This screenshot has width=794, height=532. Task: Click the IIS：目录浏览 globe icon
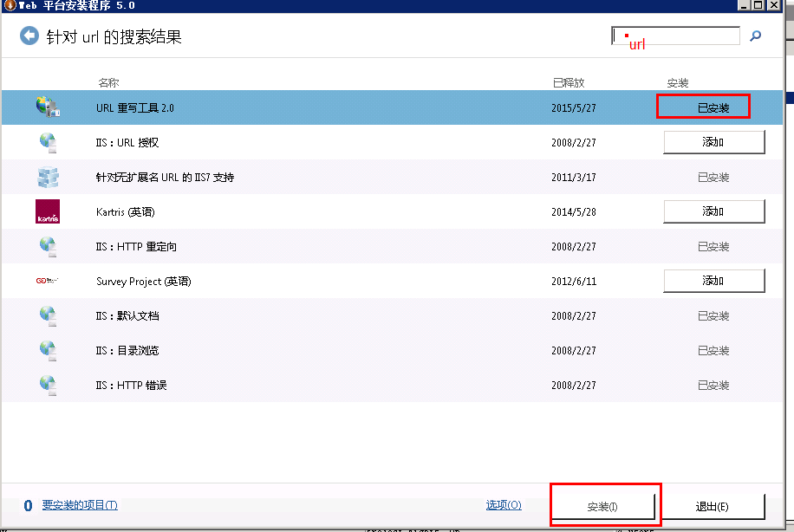click(x=48, y=350)
